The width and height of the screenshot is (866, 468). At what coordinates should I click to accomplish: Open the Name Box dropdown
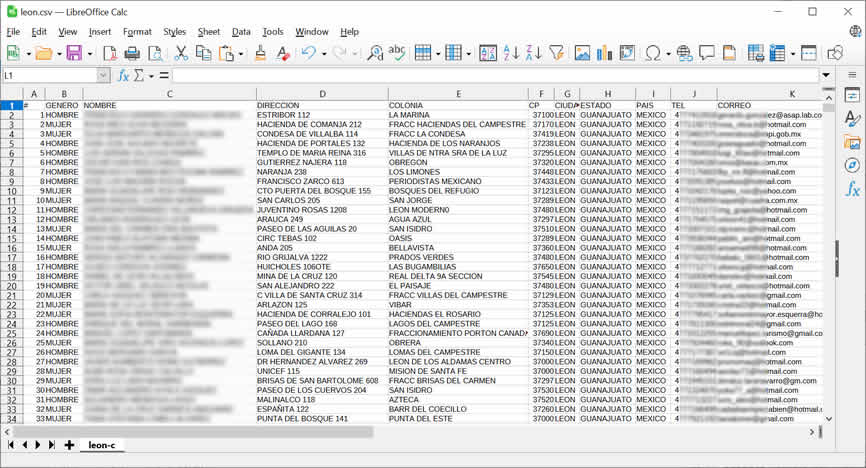[x=103, y=76]
